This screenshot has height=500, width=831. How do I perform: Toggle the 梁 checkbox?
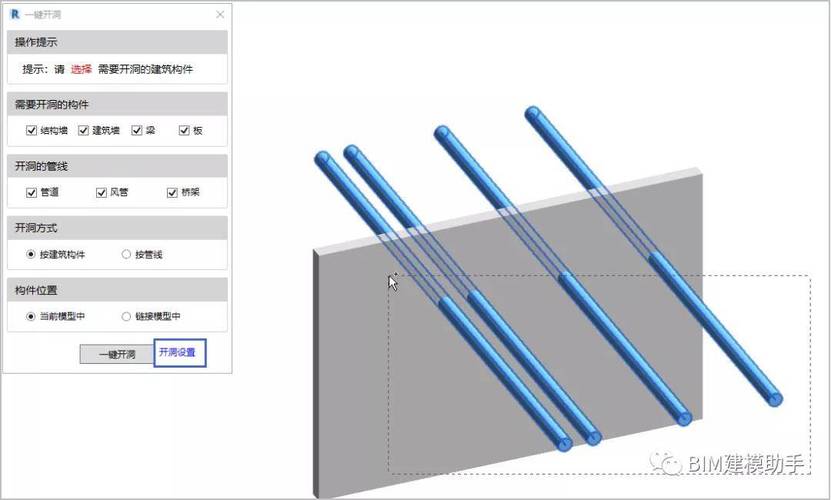coord(137,130)
